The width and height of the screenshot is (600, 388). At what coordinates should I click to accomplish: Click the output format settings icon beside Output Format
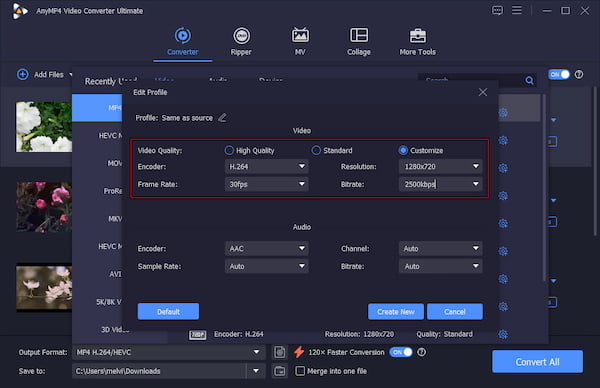click(x=280, y=352)
